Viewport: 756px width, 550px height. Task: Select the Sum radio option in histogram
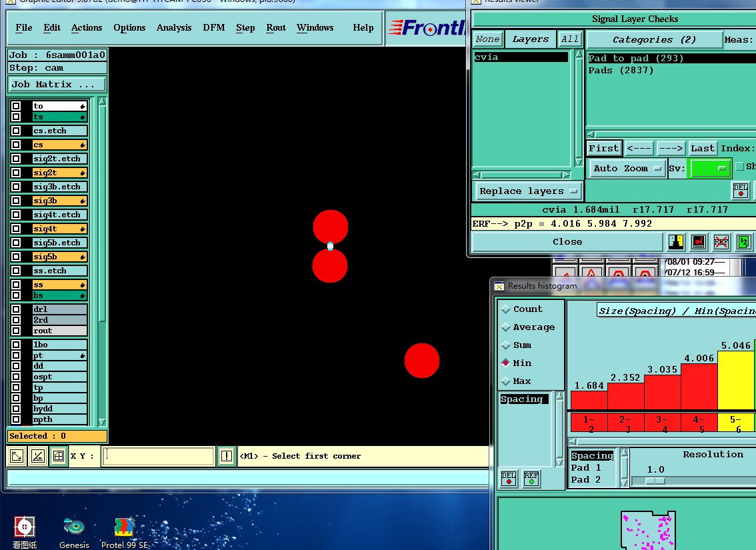pyautogui.click(x=506, y=345)
